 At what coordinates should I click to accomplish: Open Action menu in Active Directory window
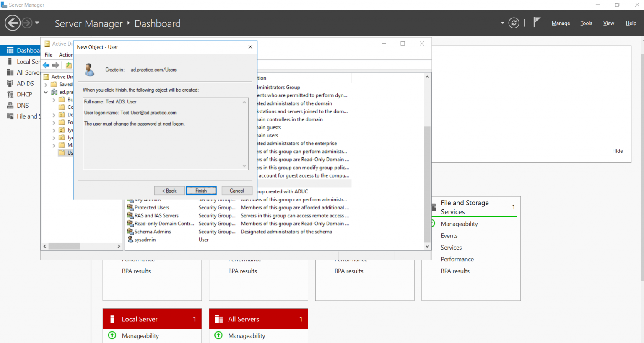tap(66, 55)
